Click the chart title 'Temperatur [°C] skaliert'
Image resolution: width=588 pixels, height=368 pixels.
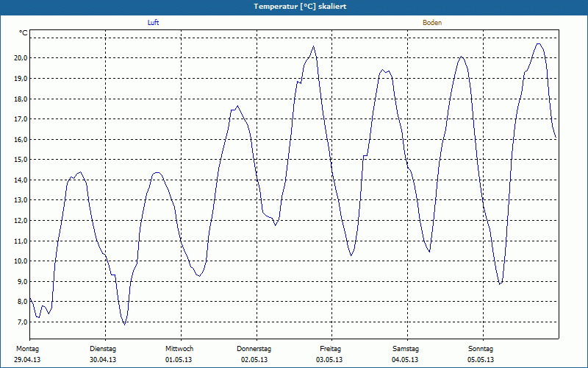click(x=300, y=7)
